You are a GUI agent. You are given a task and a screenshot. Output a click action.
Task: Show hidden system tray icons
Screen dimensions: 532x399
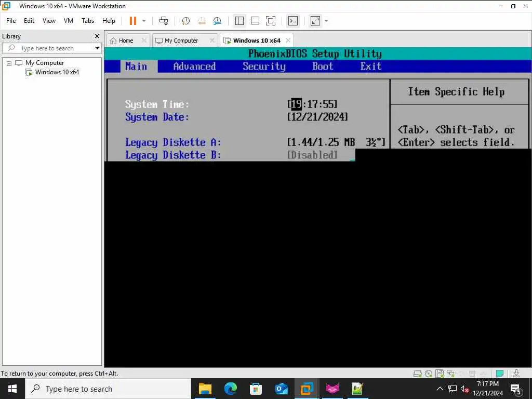click(440, 389)
